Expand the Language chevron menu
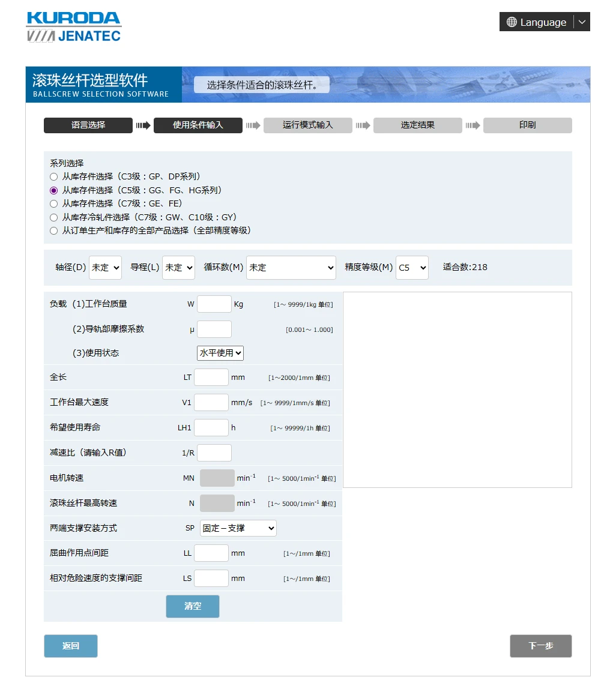The width and height of the screenshot is (616, 695). coord(582,22)
